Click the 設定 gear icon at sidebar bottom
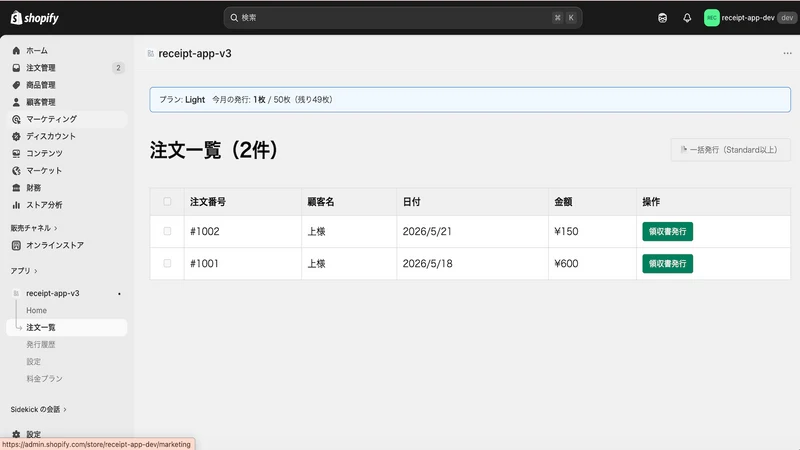 pyautogui.click(x=16, y=434)
